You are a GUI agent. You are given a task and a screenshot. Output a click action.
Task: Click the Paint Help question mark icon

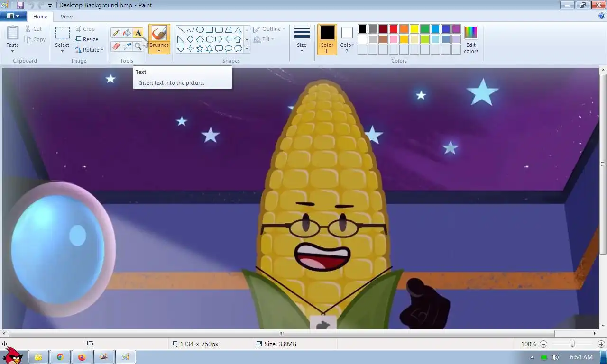point(602,16)
